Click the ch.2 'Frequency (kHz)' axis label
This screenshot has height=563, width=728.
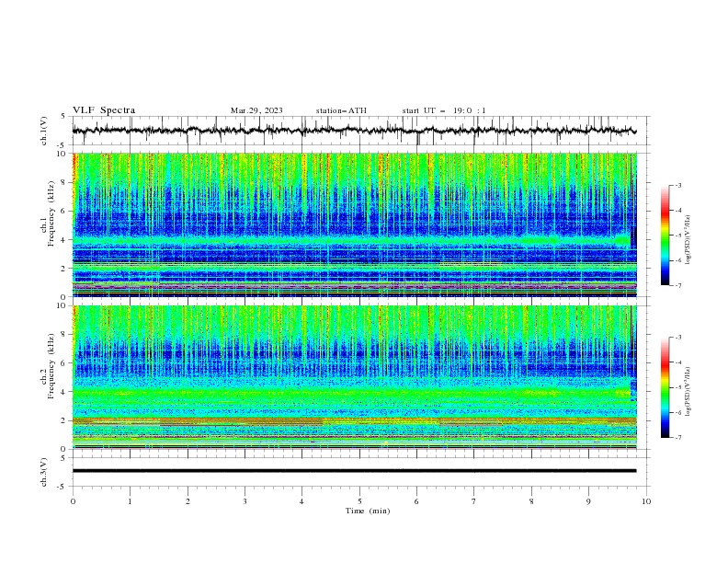pos(51,366)
